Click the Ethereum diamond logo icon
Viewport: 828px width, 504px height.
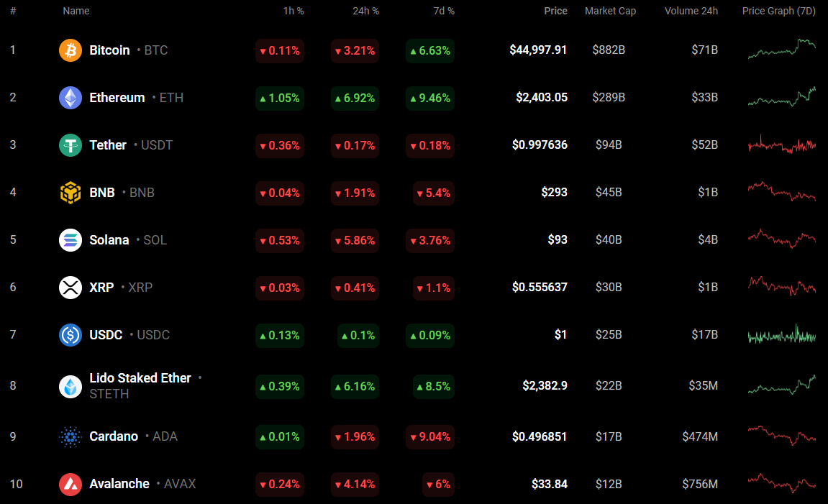(x=70, y=98)
